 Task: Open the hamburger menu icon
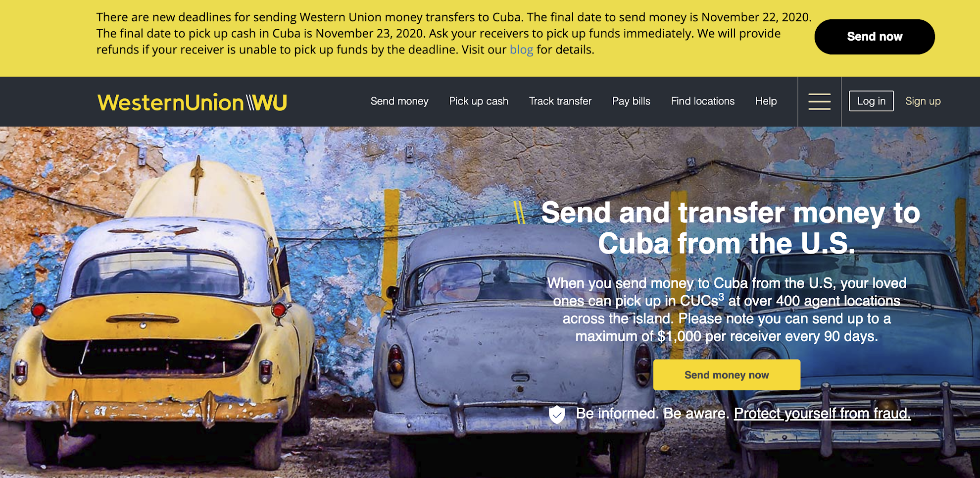[x=820, y=102]
